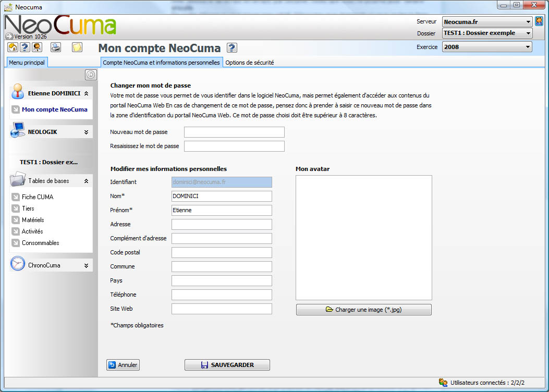Click the SAUVEGARDER button
The height and width of the screenshot is (392, 549).
click(227, 365)
